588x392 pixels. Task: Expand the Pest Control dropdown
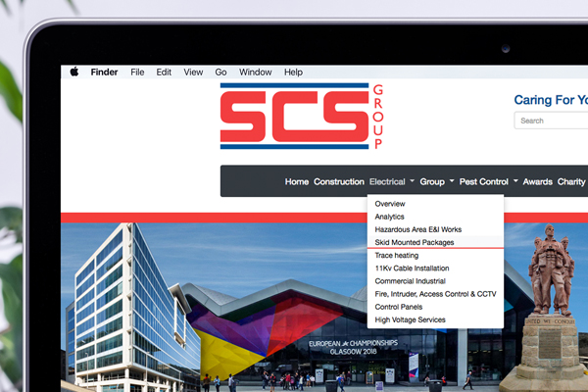(488, 181)
